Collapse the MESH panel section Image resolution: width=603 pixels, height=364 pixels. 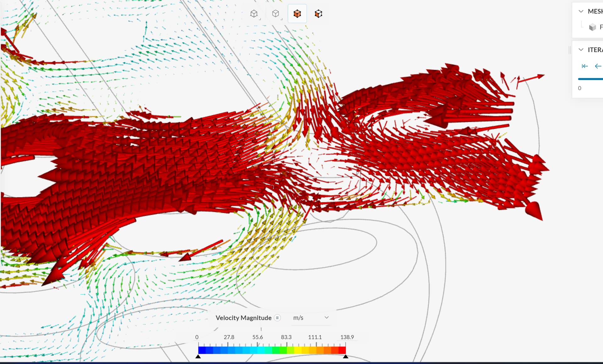pos(581,11)
